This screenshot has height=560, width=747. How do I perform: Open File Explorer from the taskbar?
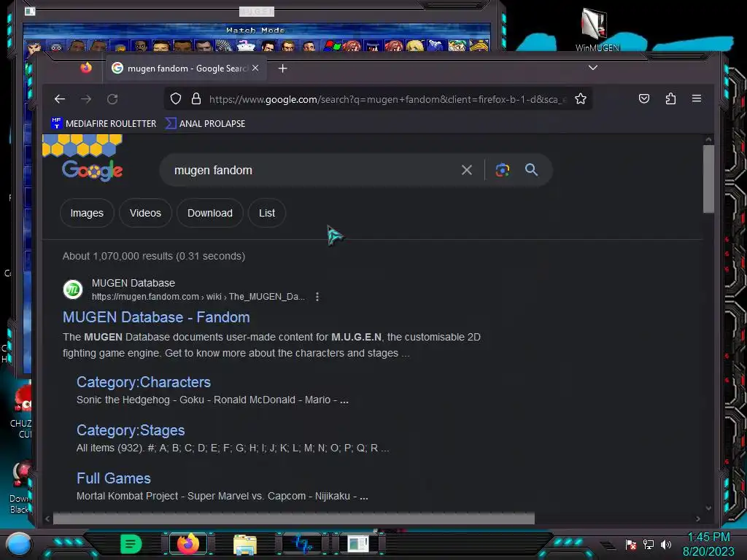pyautogui.click(x=245, y=544)
